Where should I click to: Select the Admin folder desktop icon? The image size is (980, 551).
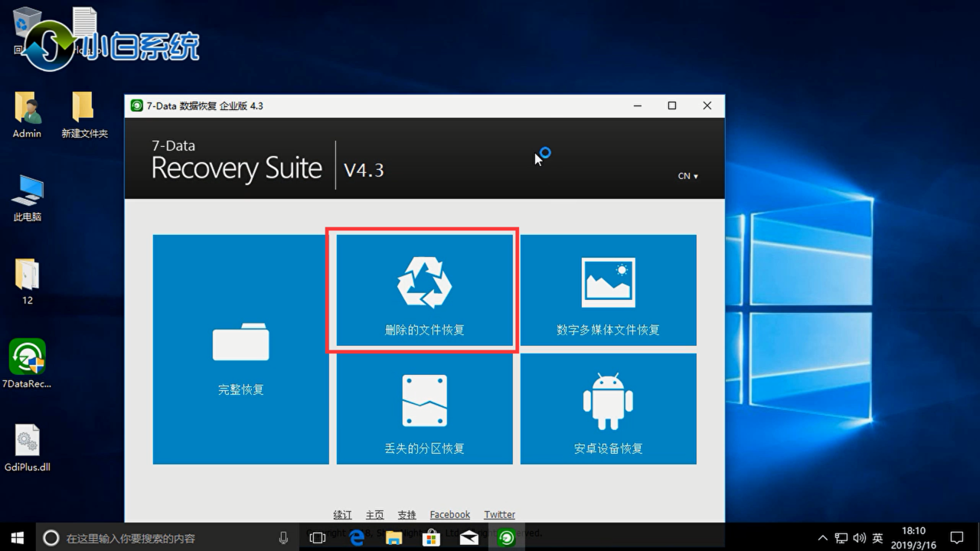(x=27, y=115)
